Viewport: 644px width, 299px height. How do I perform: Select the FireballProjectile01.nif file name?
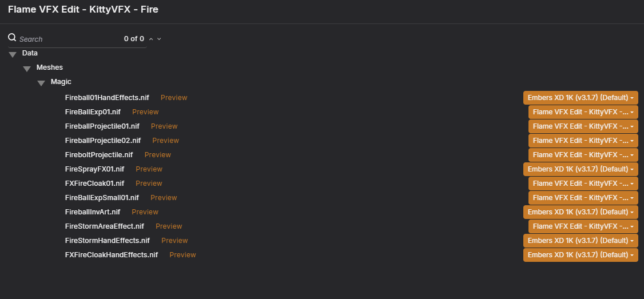102,126
